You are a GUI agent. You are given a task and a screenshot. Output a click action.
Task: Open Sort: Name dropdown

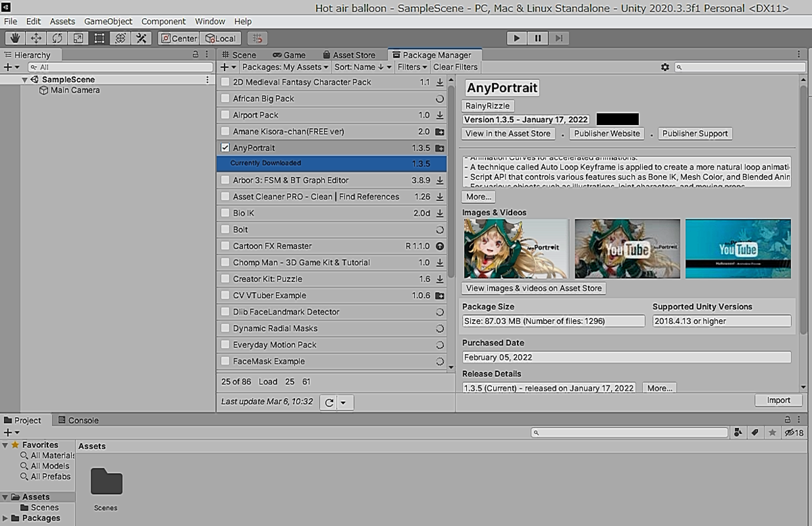click(363, 67)
